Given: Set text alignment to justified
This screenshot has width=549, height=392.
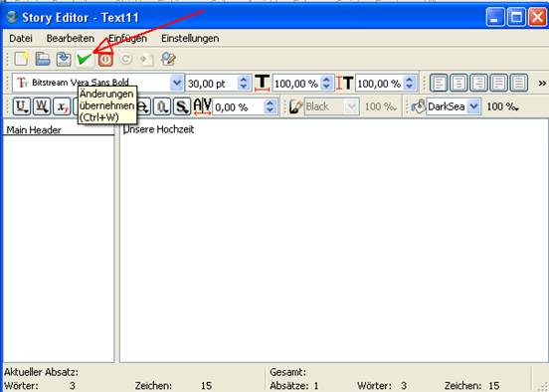Looking at the screenshot, I should [498, 83].
